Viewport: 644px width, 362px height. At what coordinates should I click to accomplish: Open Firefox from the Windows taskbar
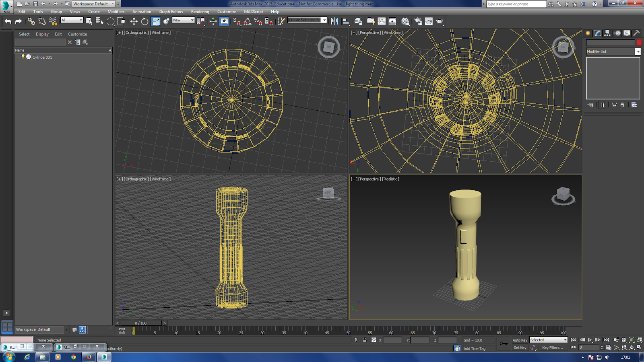pos(89,357)
